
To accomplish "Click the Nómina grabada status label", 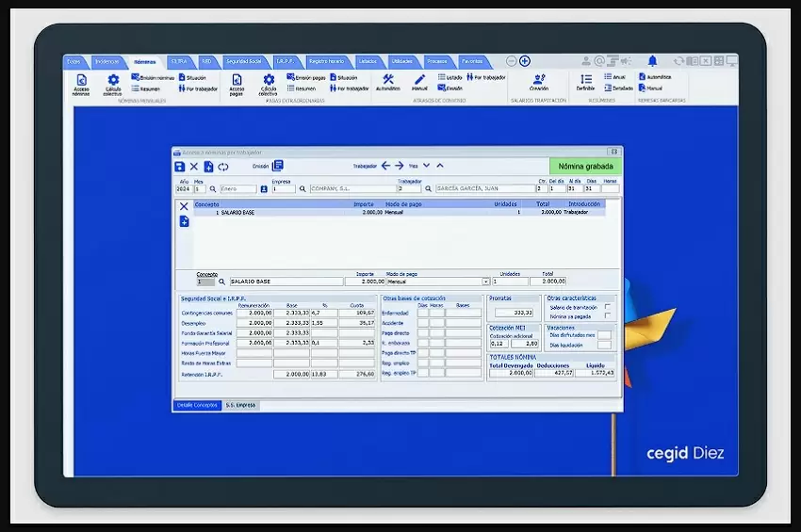I will point(585,167).
